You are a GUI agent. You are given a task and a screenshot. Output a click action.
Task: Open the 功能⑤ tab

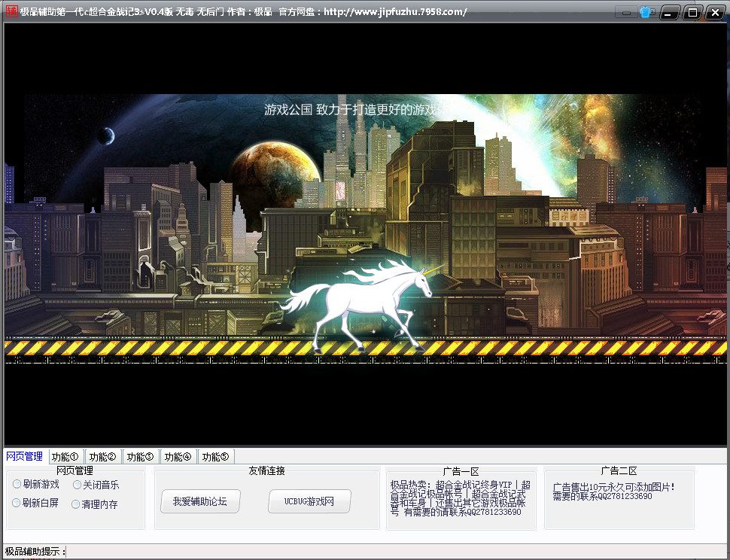[215, 457]
